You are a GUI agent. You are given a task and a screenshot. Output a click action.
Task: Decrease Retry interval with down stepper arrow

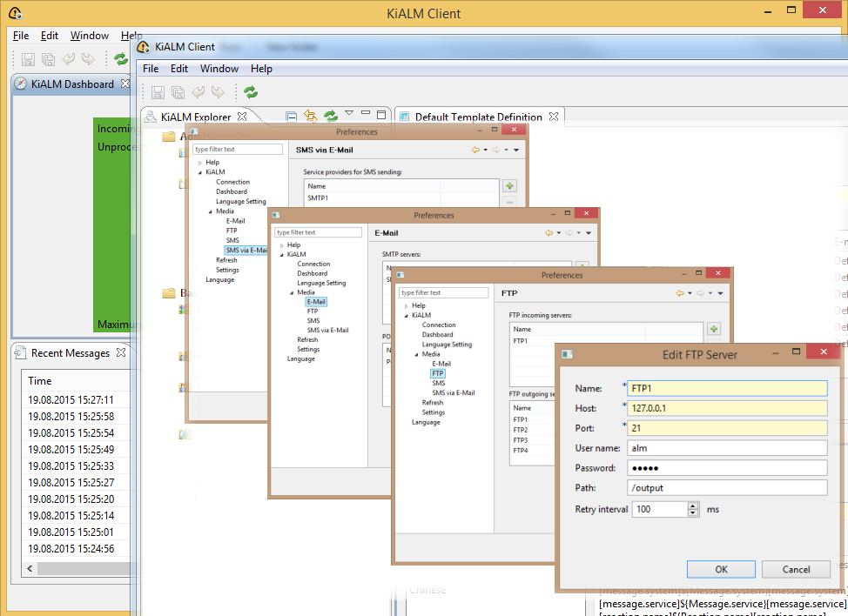pos(693,512)
